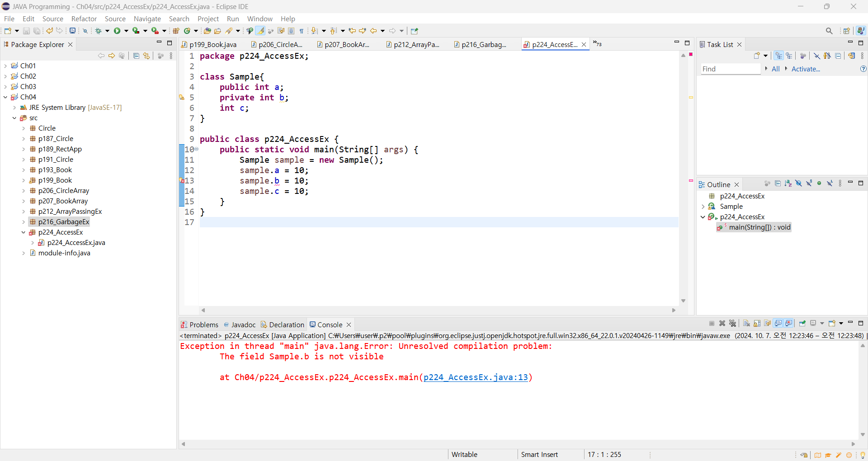
Task: Toggle Hide Static Members in Outline
Action: [809, 183]
